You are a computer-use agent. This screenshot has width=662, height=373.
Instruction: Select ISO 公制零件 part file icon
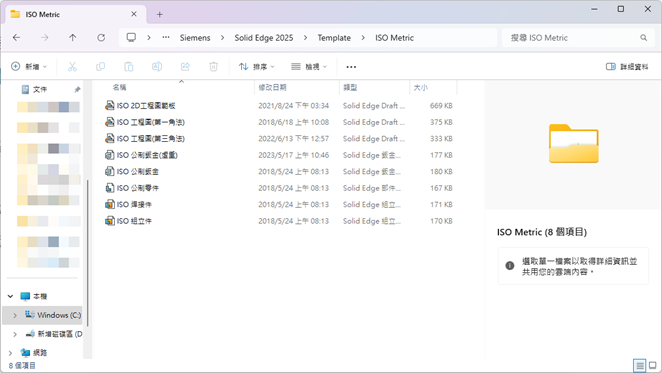click(x=109, y=188)
